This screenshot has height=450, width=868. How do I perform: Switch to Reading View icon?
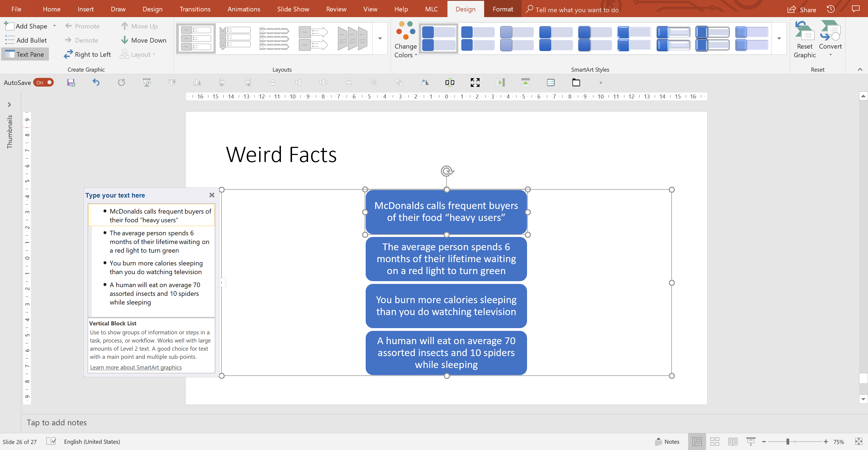click(733, 441)
